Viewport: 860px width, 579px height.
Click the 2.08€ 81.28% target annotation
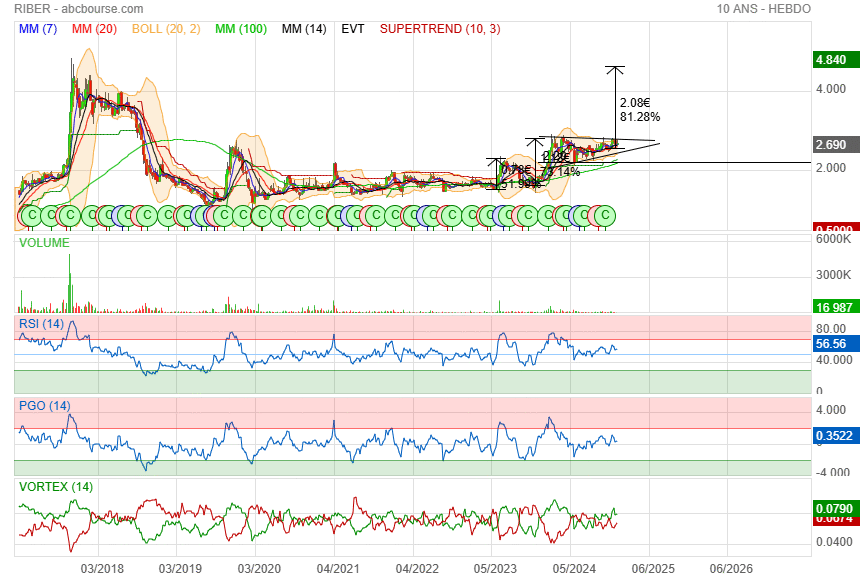coord(639,110)
